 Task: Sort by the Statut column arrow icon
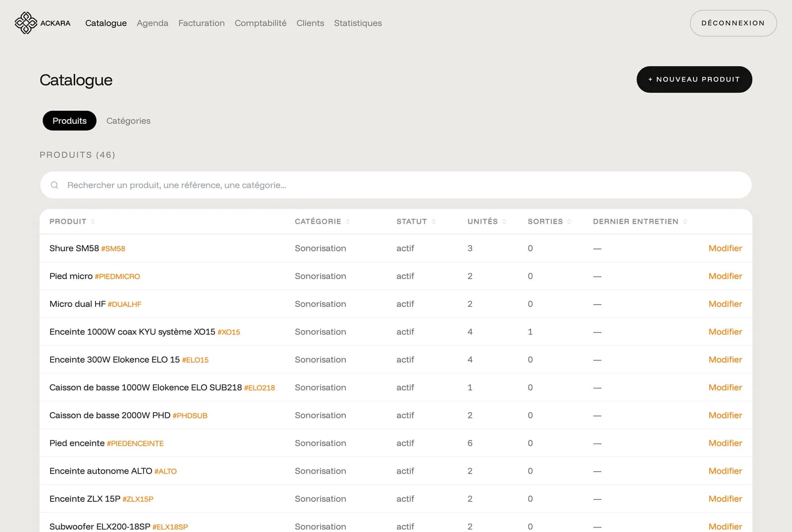click(x=434, y=222)
